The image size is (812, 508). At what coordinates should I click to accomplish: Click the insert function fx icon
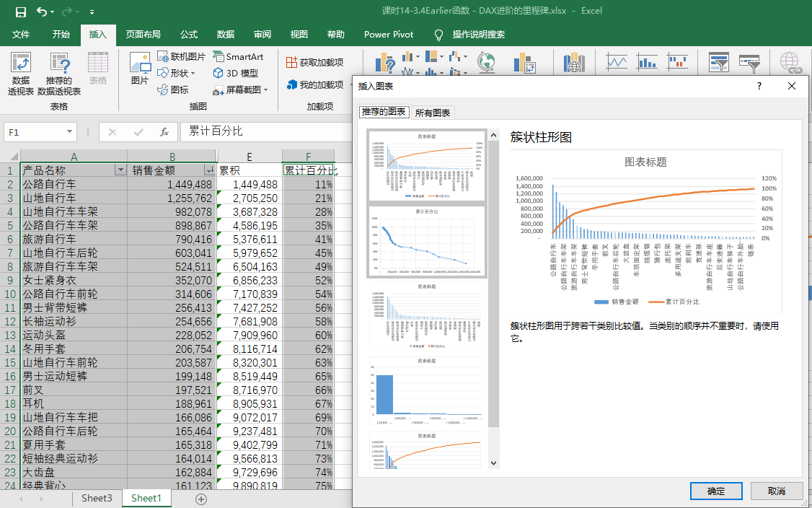[164, 131]
